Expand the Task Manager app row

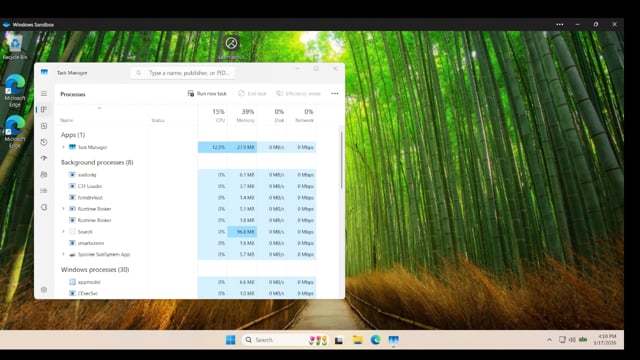[63, 147]
